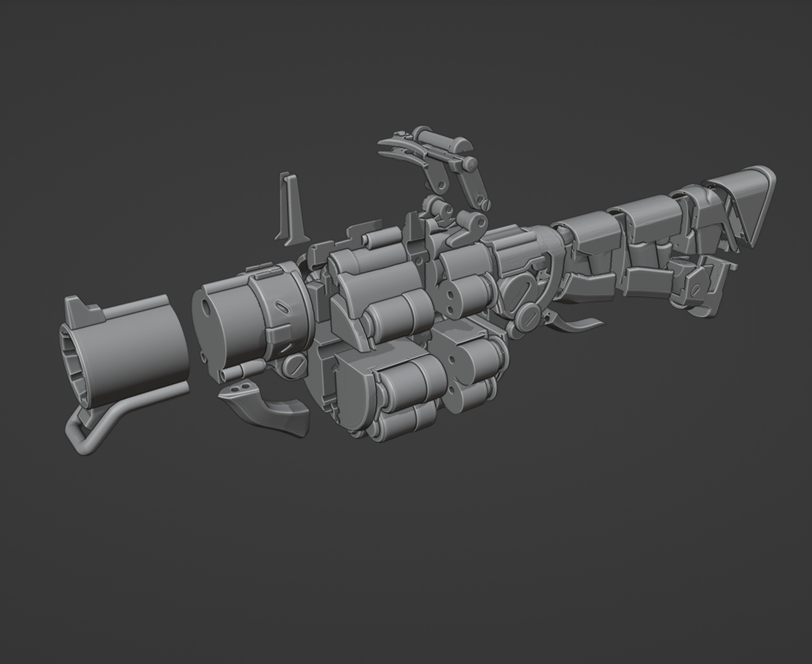Screen dimensions: 812x664
Task: Click the detached upright sight blade
Action: (291, 209)
